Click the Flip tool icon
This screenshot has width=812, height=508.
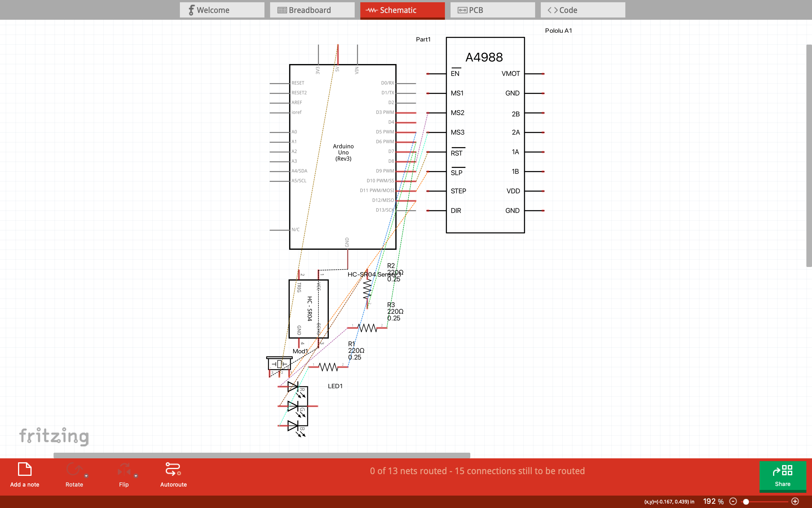[x=123, y=469]
